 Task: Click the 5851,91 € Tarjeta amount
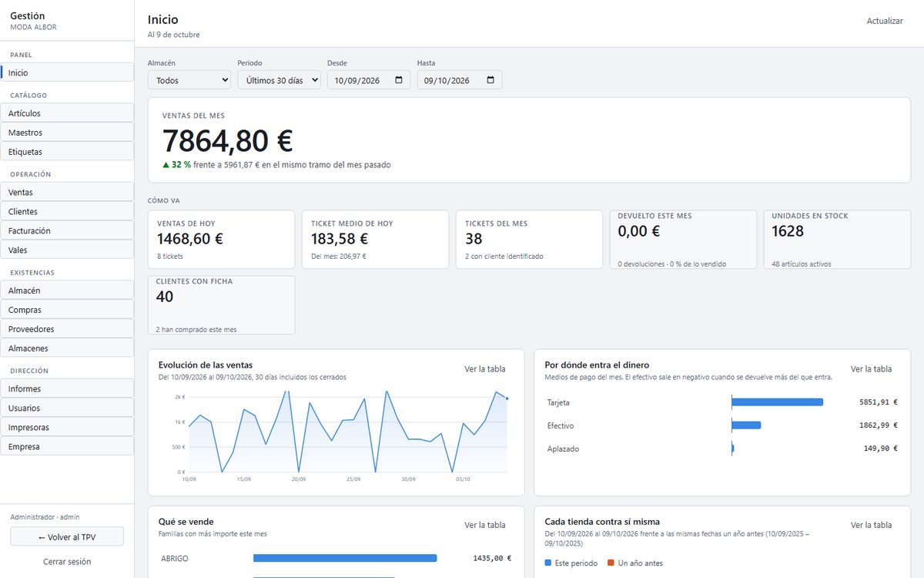[x=879, y=402]
